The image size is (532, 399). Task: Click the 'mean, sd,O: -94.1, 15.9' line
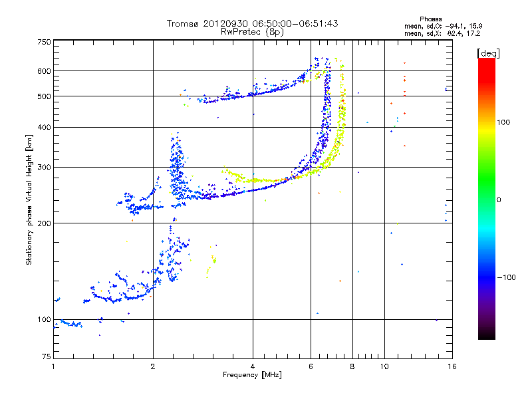tap(443, 26)
